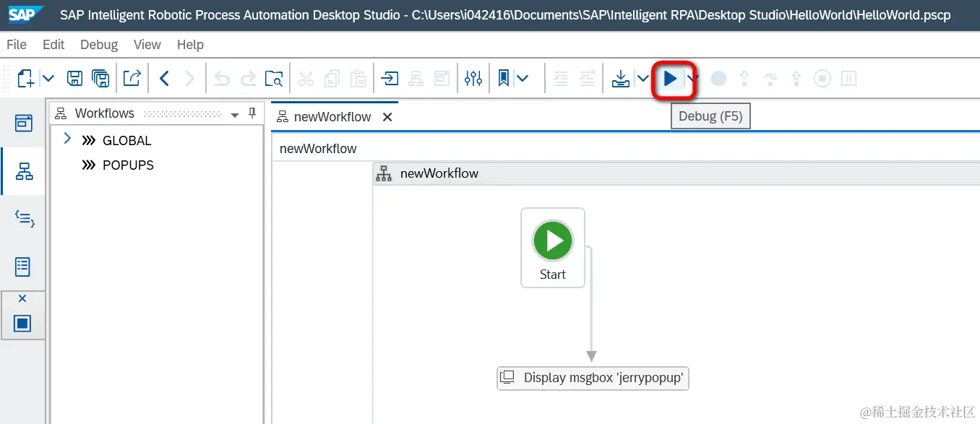Open the Workflows panel options dropdown arrow

(x=234, y=115)
